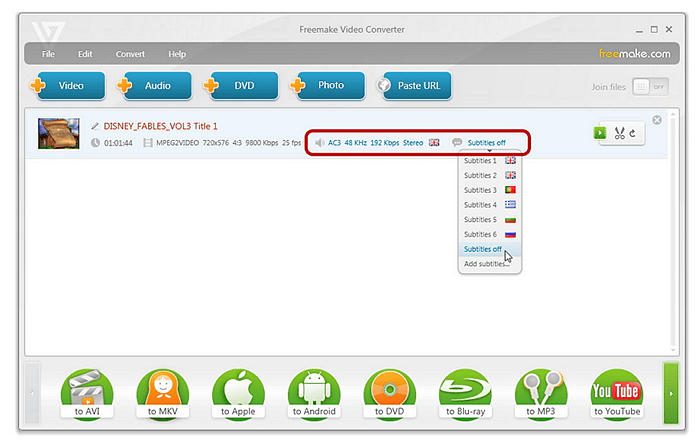
Task: Choose Subtitles 5 with Bulgarian flag
Action: pos(490,220)
